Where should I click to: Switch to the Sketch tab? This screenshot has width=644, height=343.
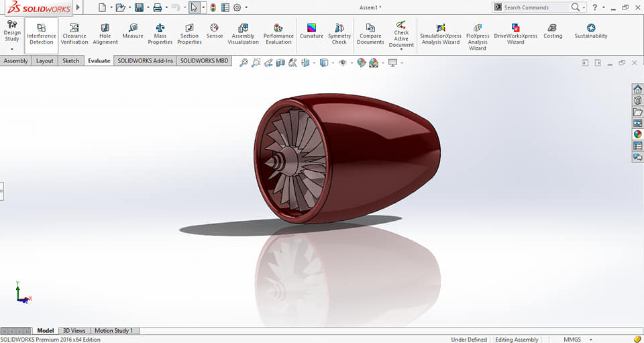coord(70,61)
